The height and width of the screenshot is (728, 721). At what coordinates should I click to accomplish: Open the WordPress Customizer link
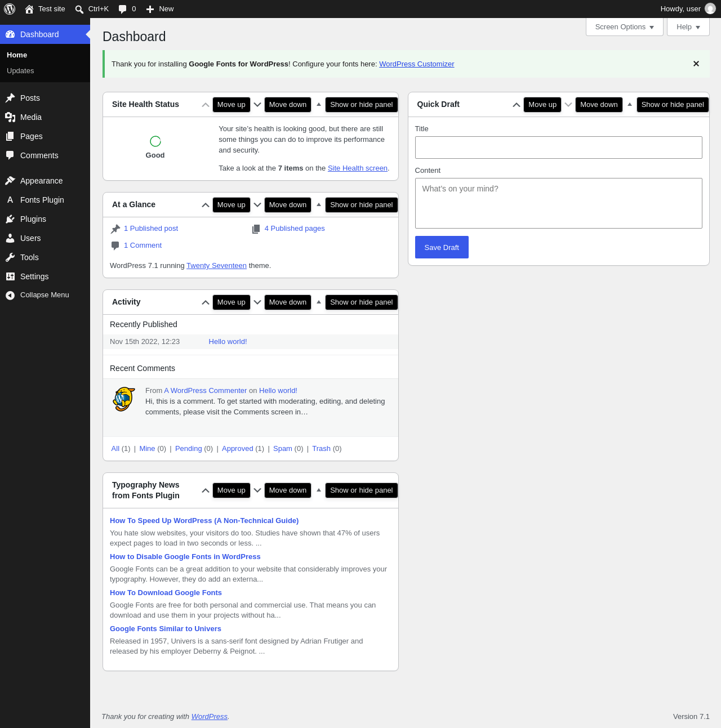(417, 64)
